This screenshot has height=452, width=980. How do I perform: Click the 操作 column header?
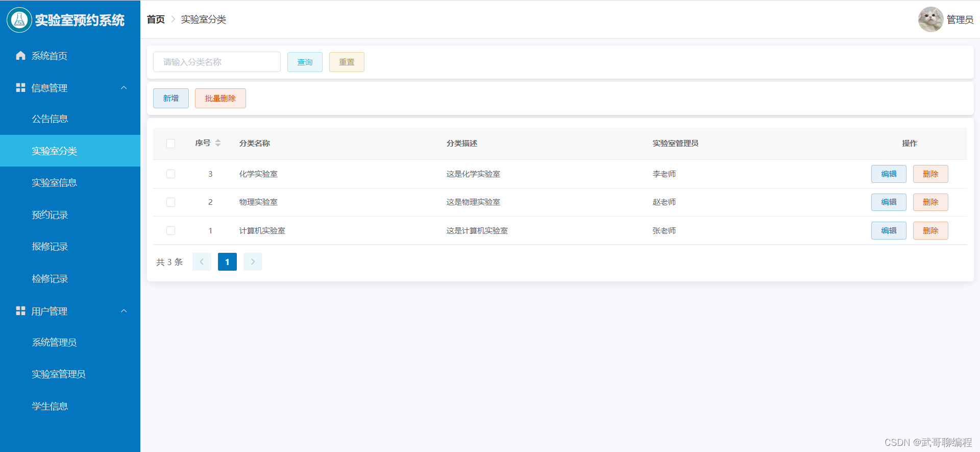pyautogui.click(x=910, y=144)
